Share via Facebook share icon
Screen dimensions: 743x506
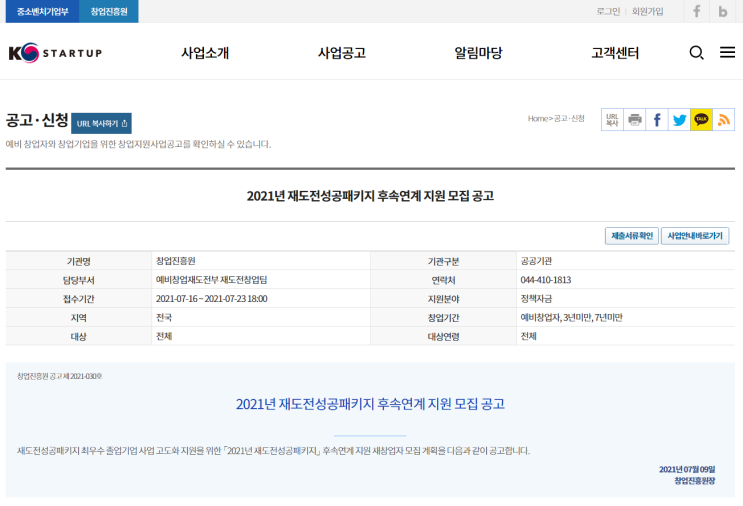657,119
